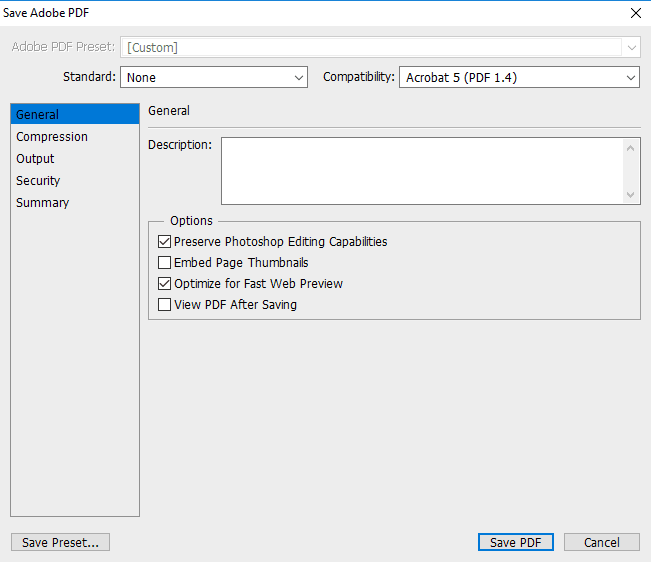Open the Output section
This screenshot has height=562, width=651.
(75, 159)
